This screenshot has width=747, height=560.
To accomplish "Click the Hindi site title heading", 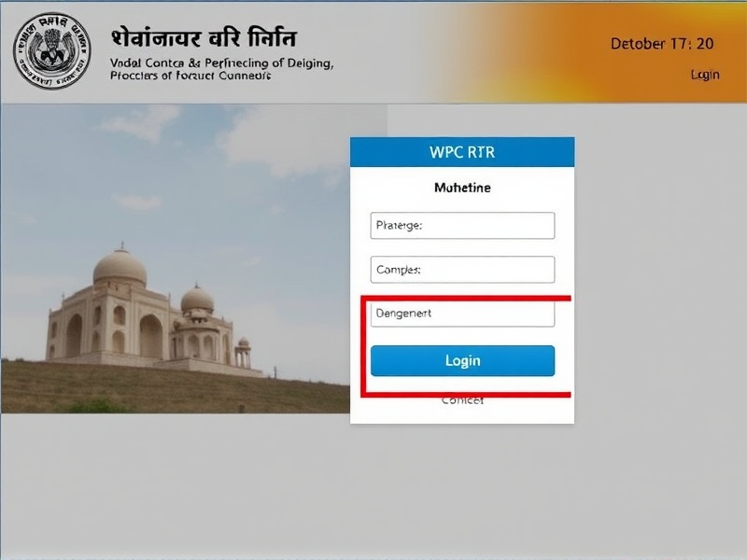I will [204, 38].
